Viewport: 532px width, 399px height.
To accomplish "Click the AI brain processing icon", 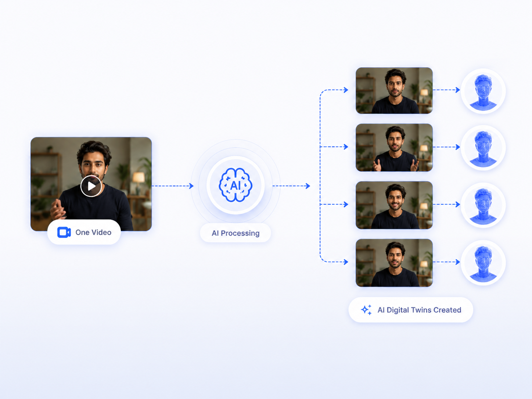I will tap(236, 185).
